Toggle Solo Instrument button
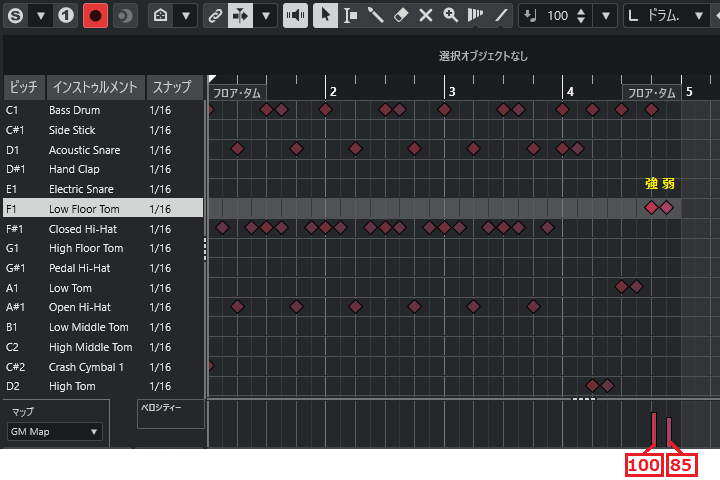 click(66, 16)
